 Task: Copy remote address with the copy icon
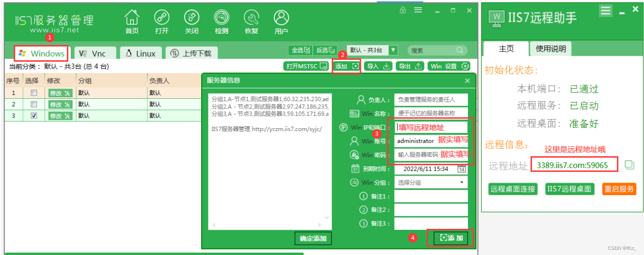click(630, 165)
